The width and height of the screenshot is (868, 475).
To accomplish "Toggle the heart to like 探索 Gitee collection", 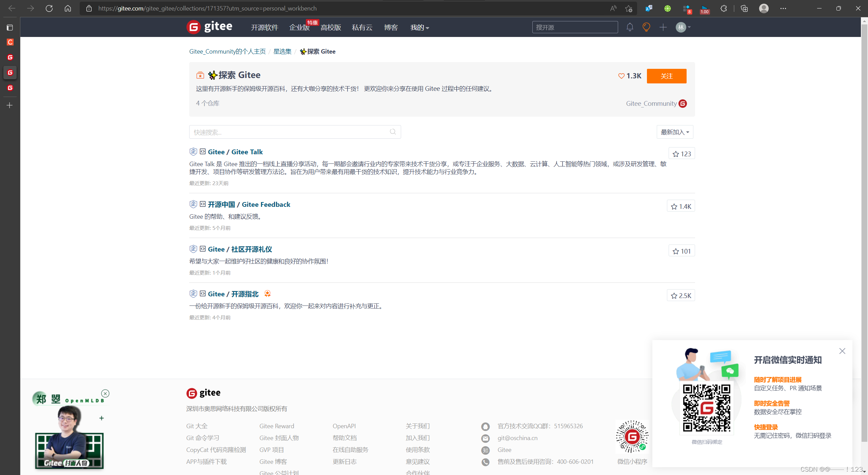I will [621, 76].
